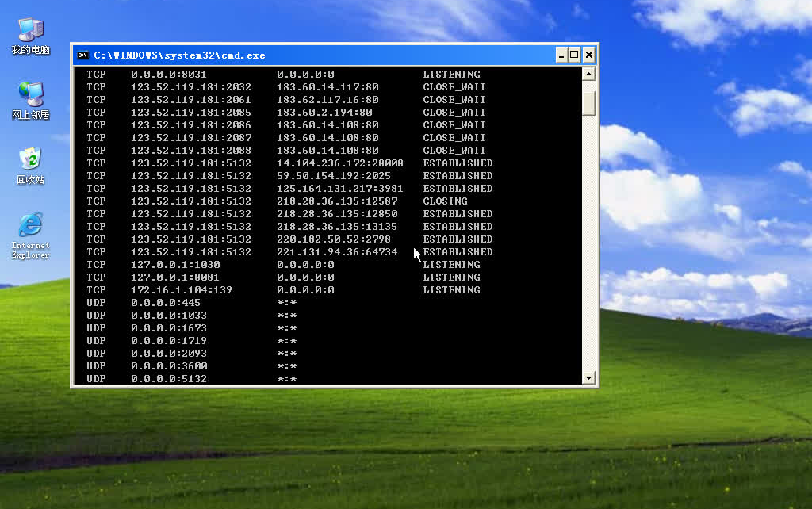Screen dimensions: 812x509
Task: Click foreign address 14.104.236.172:28008
Action: 340,163
